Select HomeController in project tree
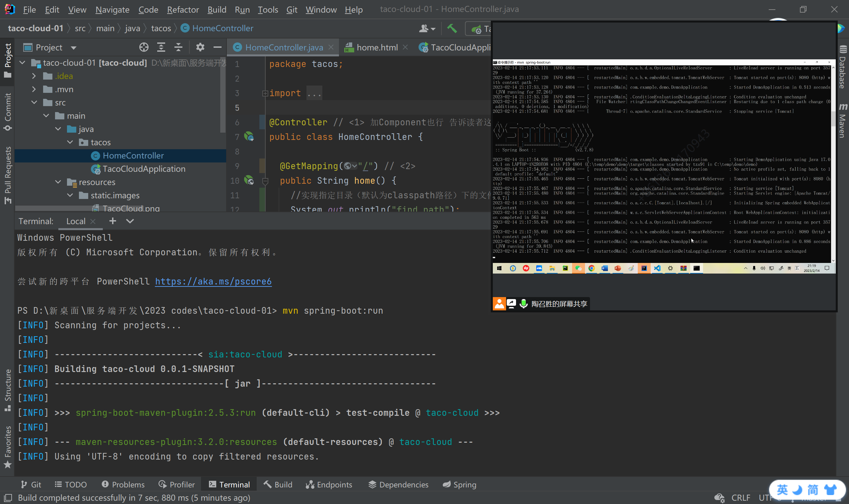Image resolution: width=849 pixels, height=504 pixels. 133,156
